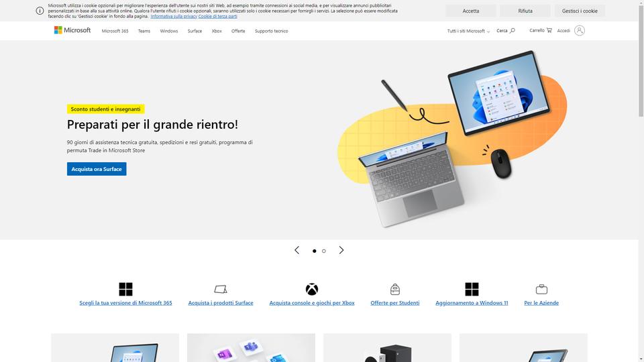Decline cookies with Rifiuta button
This screenshot has height=362, width=644.
(x=525, y=11)
